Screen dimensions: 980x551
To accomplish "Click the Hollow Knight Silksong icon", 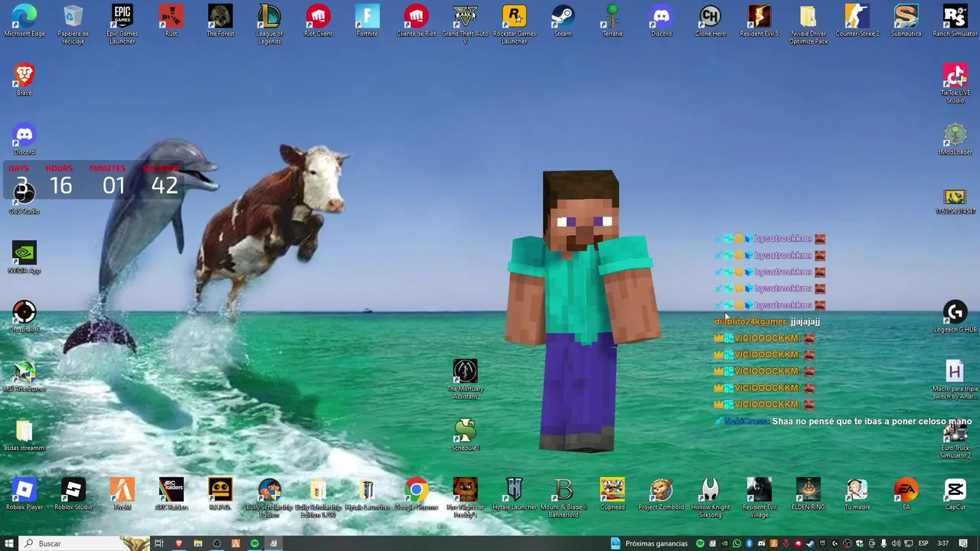I will pyautogui.click(x=710, y=498).
